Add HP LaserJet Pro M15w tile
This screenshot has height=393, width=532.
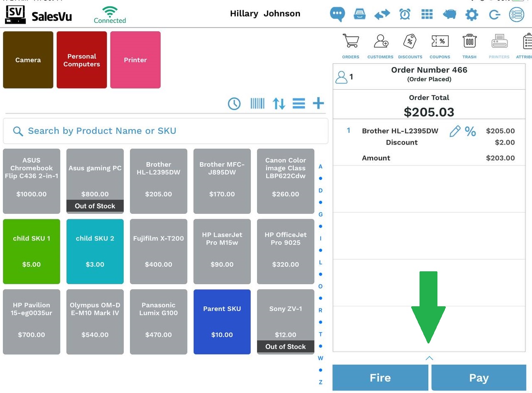pyautogui.click(x=222, y=252)
